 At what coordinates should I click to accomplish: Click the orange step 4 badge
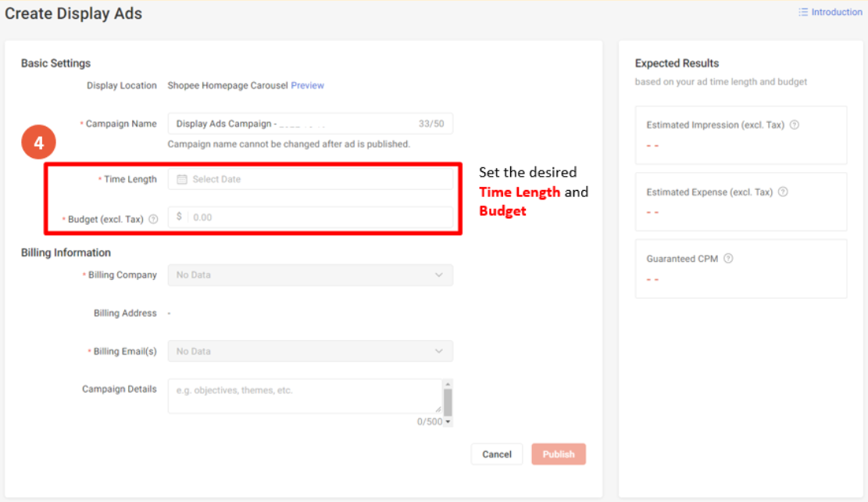pos(38,143)
